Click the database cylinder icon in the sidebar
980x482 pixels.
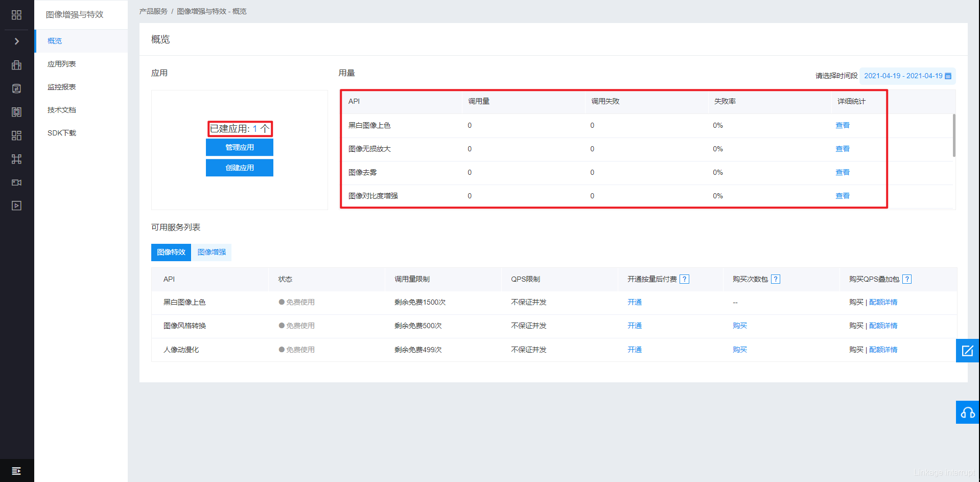pos(16,88)
